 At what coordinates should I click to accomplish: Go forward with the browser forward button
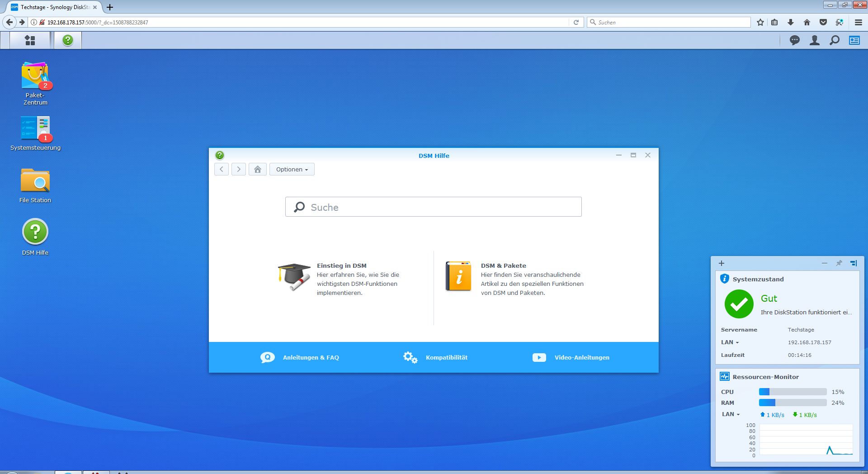click(22, 22)
